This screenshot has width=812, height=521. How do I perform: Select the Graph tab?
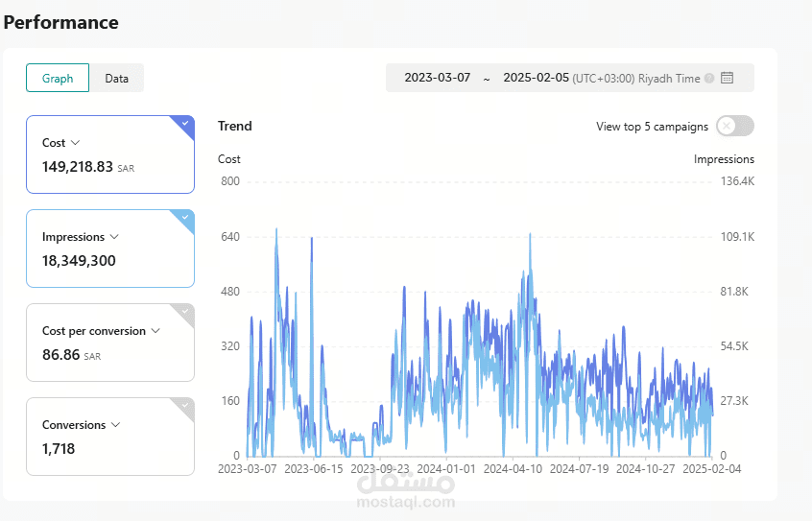[x=58, y=79]
